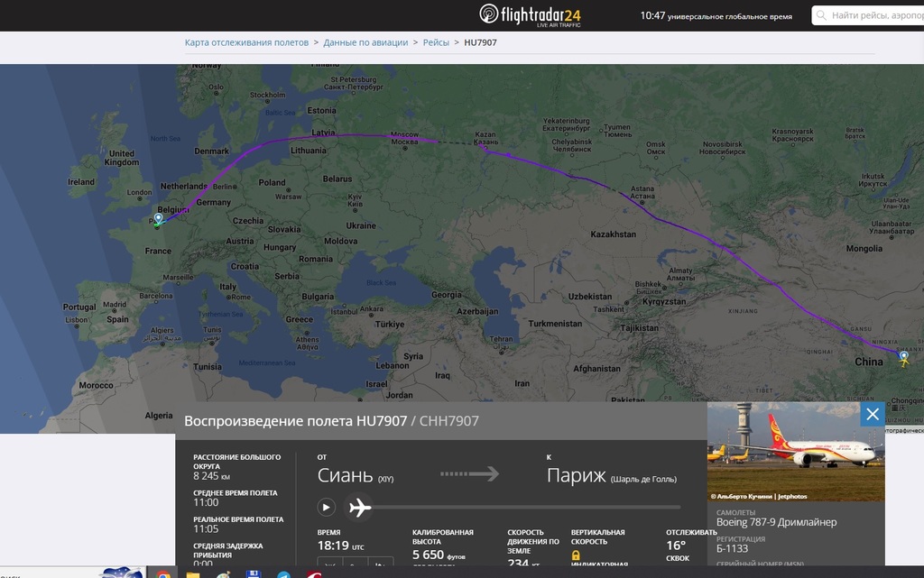
Task: Click the blue floppy disk taskbar icon
Action: [254, 573]
